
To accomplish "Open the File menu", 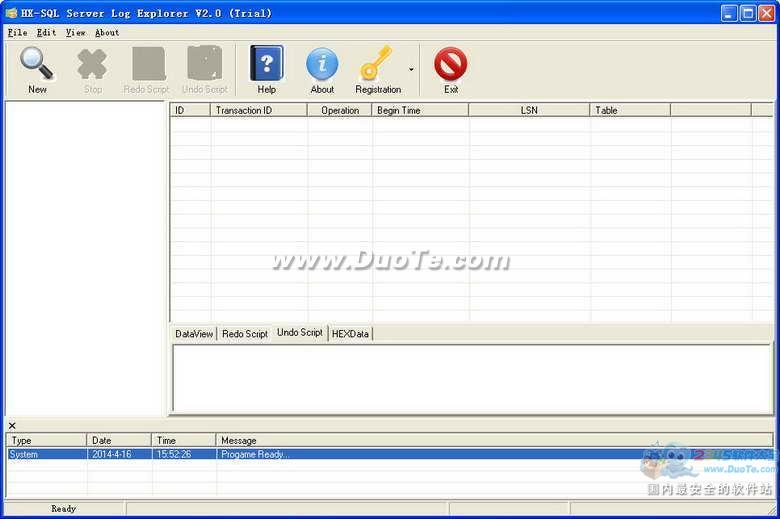I will 17,33.
